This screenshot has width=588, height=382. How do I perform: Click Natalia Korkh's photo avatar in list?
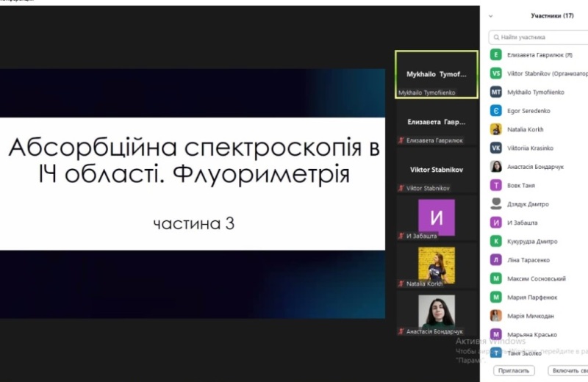(x=495, y=129)
